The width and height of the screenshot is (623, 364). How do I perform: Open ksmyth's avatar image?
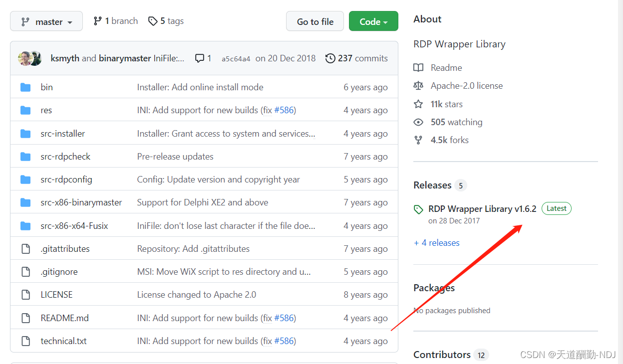[24, 58]
